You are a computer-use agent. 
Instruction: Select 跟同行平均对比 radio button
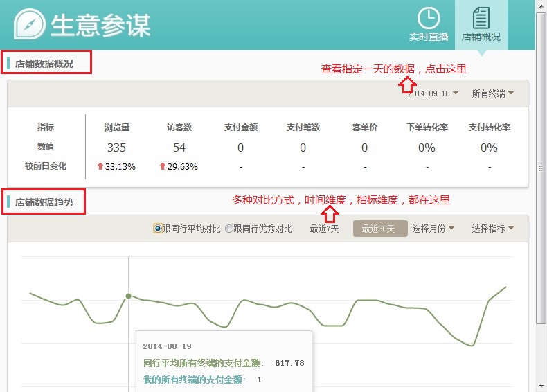pos(158,229)
